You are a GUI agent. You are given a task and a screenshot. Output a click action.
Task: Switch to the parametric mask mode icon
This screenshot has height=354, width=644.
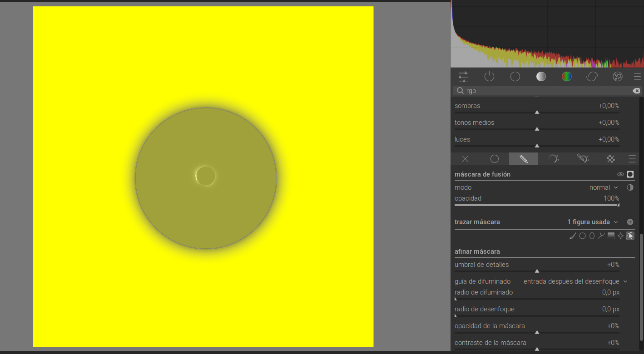tap(553, 159)
